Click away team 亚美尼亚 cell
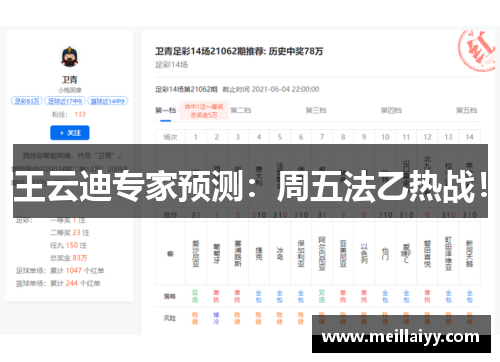Viewport: 500px width, 362px height. 343,254
